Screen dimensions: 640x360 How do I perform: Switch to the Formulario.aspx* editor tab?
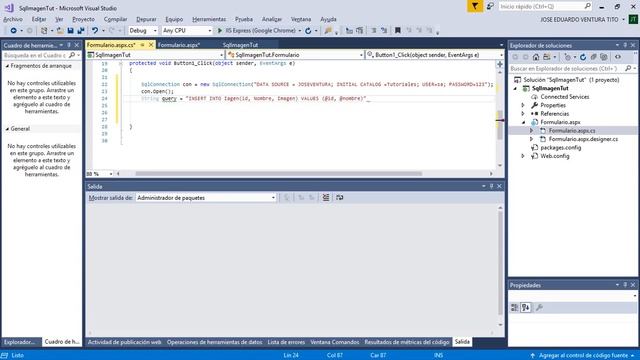(179, 45)
